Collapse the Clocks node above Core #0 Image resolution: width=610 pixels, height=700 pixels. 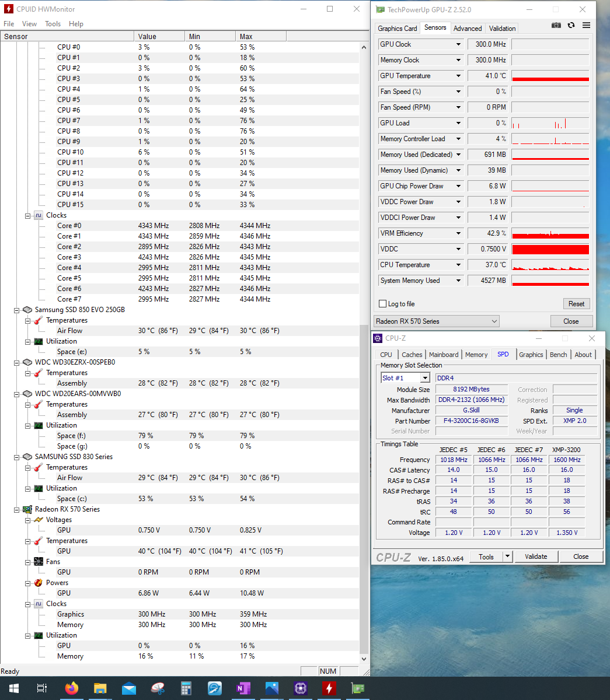(28, 215)
